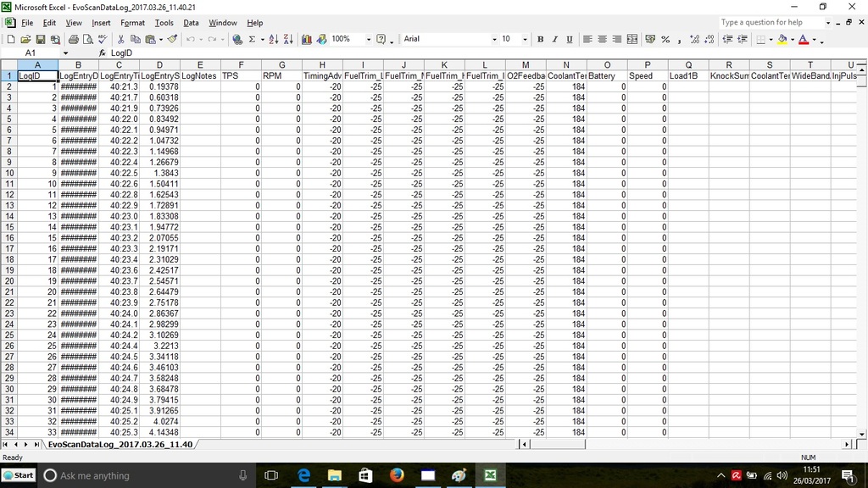Show the Drawing toolbar
Image resolution: width=868 pixels, height=488 pixels.
click(321, 39)
